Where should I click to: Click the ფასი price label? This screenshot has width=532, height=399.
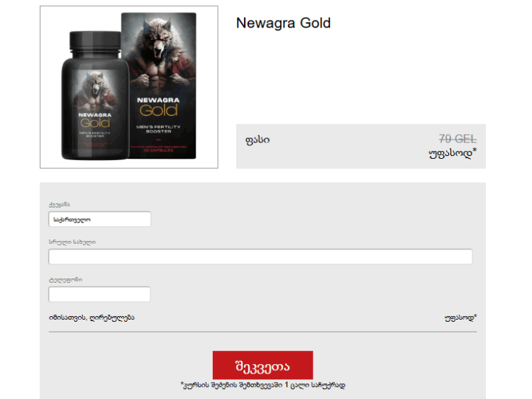pyautogui.click(x=257, y=140)
